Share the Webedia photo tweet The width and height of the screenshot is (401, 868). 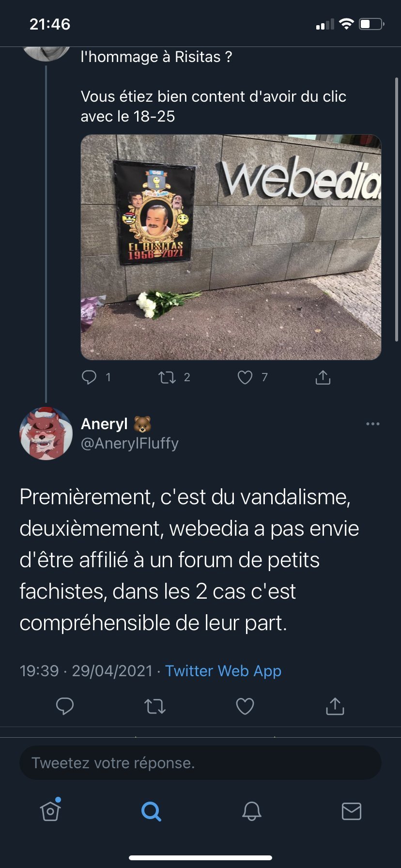point(323,377)
